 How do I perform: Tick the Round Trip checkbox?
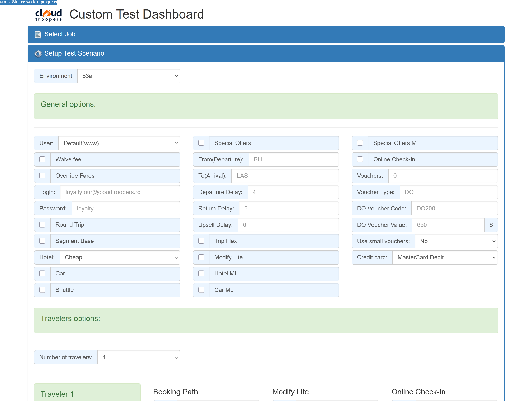point(42,225)
